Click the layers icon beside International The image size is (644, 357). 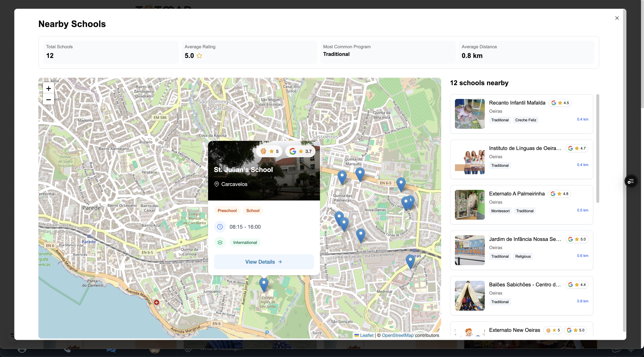pos(220,242)
